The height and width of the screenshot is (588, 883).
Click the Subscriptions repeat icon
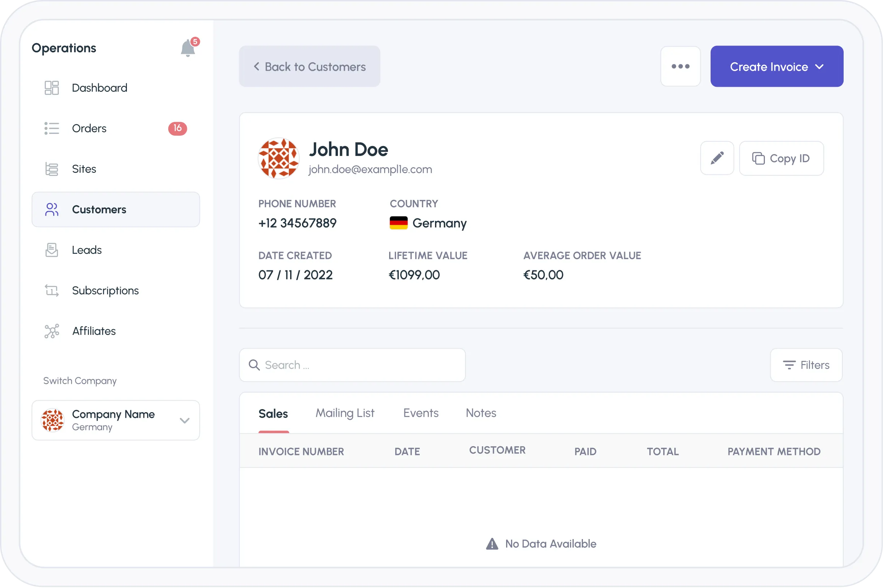(x=52, y=291)
